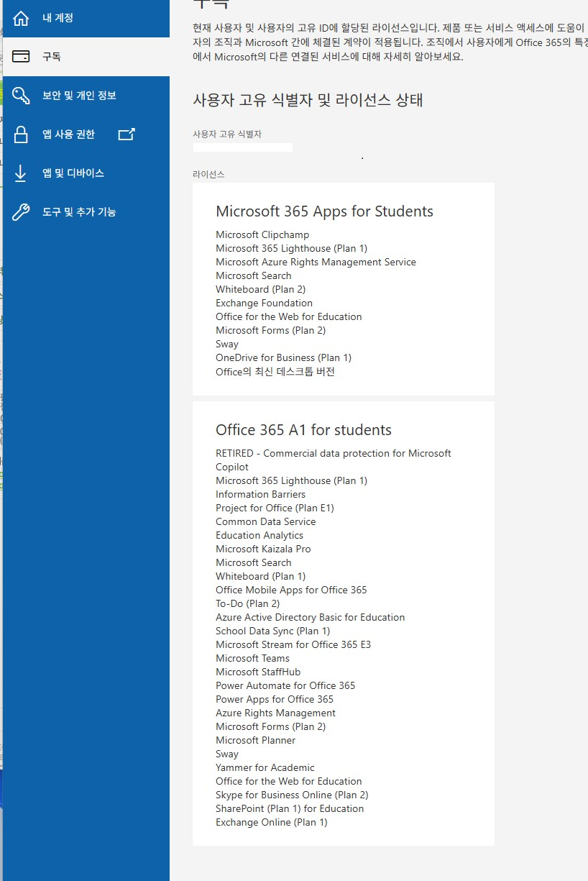Click School Data Sync (Plan 1)
Viewport: 588px width, 881px height.
point(273,631)
